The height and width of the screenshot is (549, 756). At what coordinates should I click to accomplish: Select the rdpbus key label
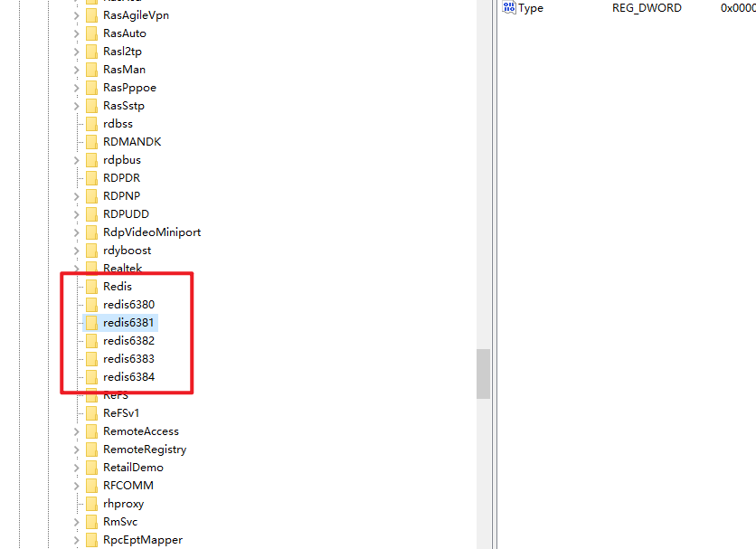coord(122,160)
